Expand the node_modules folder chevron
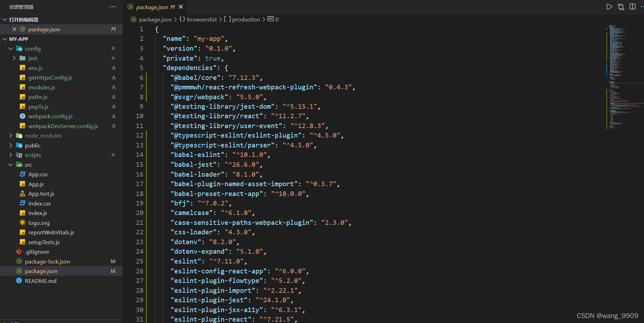644x323 pixels. [11, 135]
